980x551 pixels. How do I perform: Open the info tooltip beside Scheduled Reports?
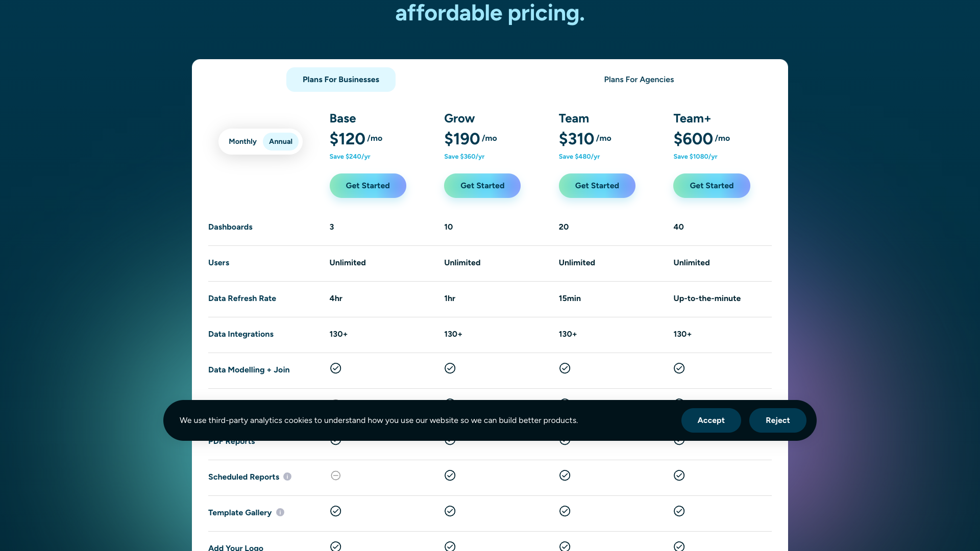pyautogui.click(x=287, y=477)
